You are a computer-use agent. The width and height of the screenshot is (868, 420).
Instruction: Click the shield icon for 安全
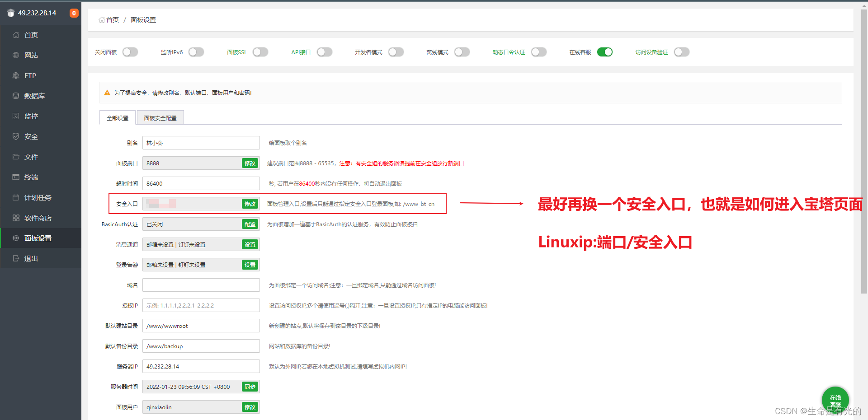tap(16, 136)
